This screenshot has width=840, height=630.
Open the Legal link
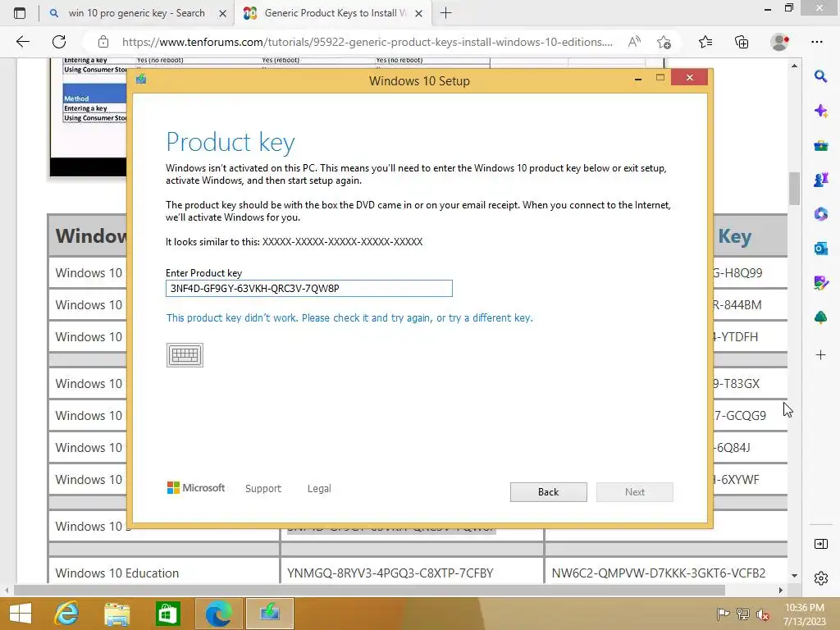pyautogui.click(x=319, y=489)
